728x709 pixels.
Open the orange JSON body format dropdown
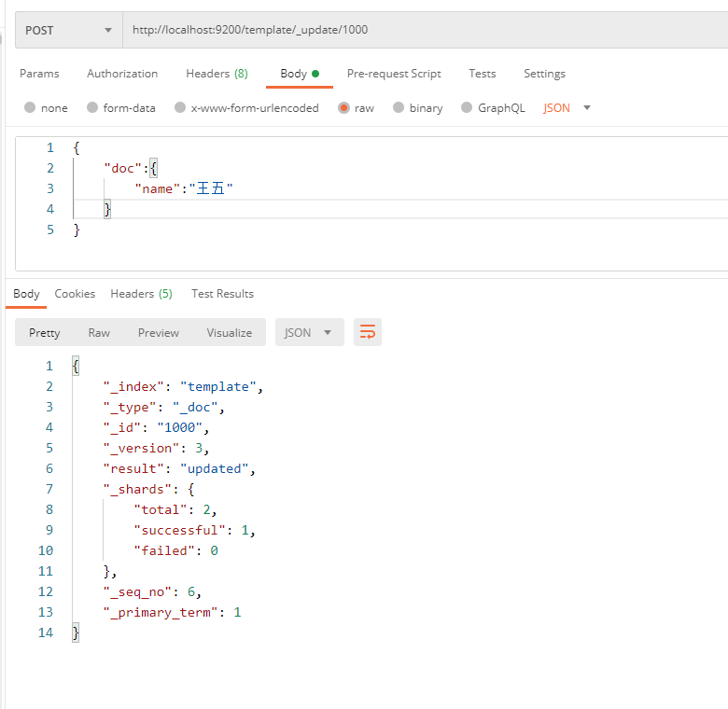point(567,108)
